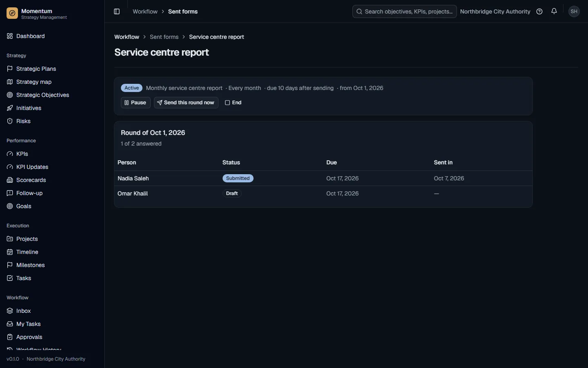Screen dimensions: 588x368
Task: End the recurring form
Action: click(233, 103)
